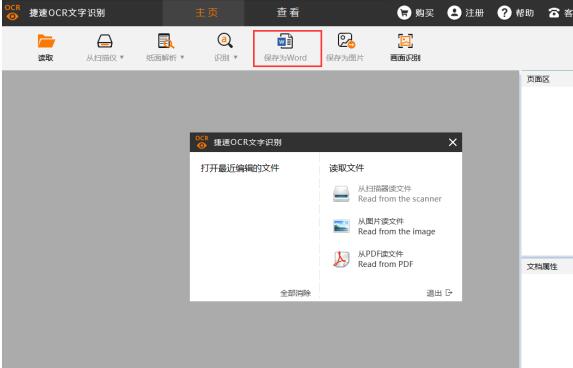Click the 纸面解析 page analysis icon
Viewport: 573px width, 368px height.
tap(166, 41)
